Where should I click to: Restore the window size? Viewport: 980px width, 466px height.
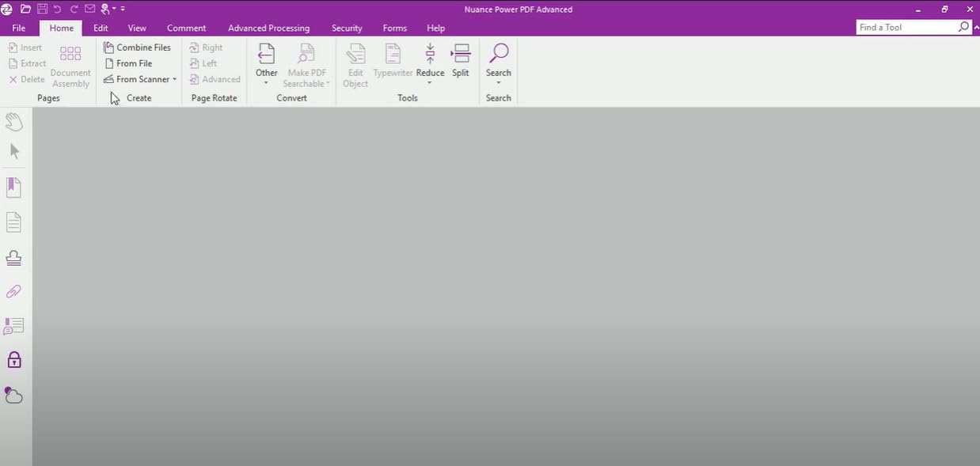tap(944, 9)
